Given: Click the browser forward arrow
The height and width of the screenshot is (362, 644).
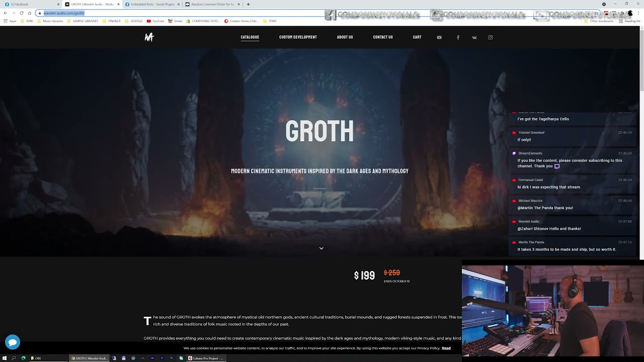Looking at the screenshot, I should pos(14,13).
